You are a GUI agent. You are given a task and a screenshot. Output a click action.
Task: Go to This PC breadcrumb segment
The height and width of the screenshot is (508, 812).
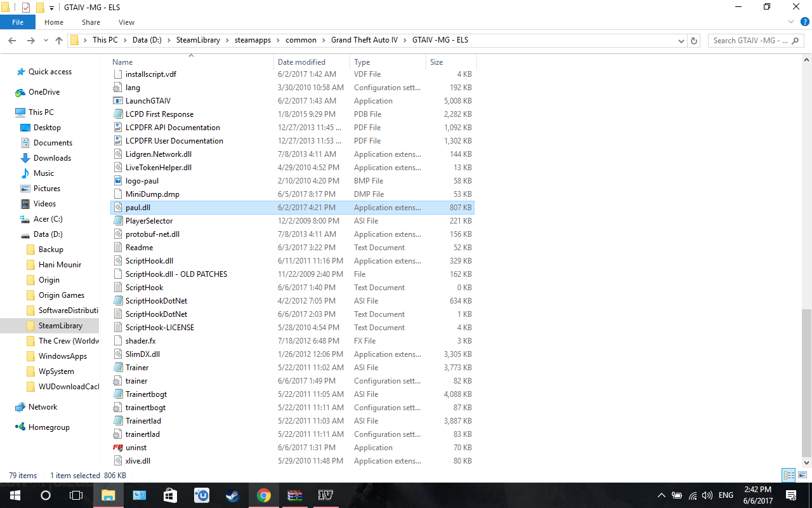105,40
